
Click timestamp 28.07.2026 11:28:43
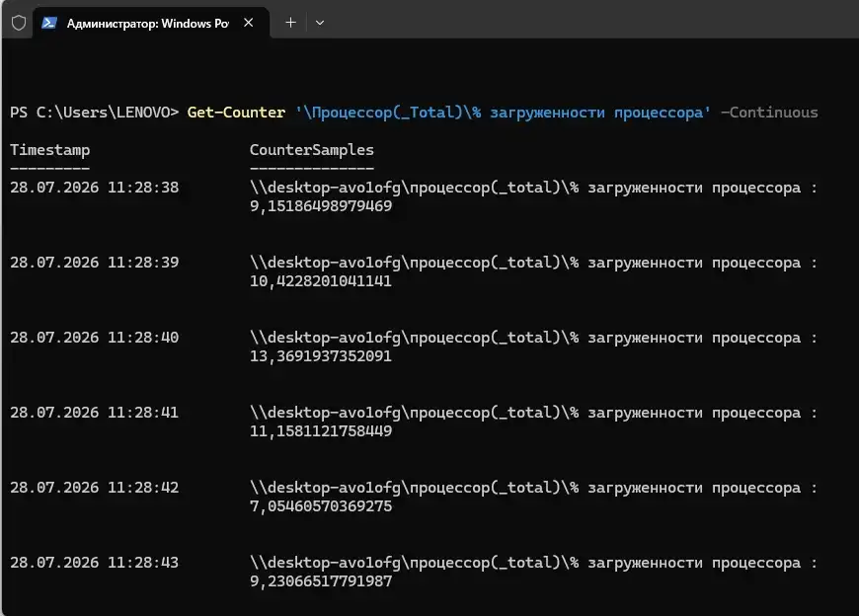94,563
